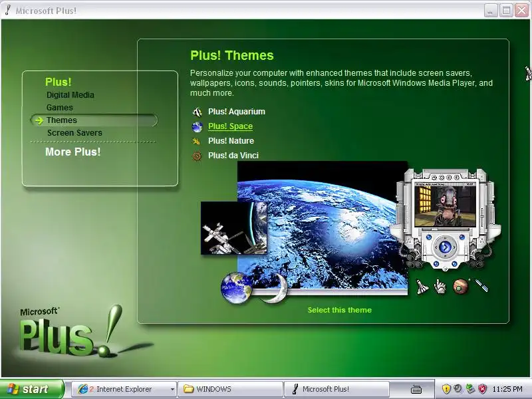
Task: Click the Plus! Themes heading
Action: [232, 55]
